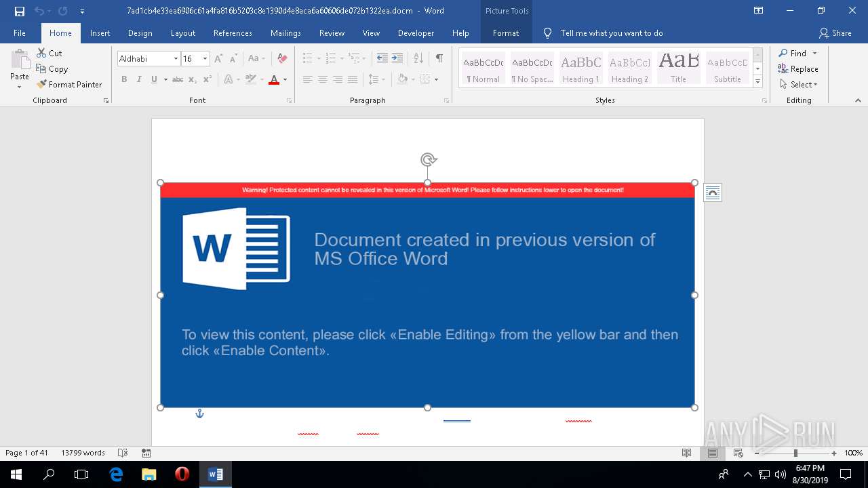
Task: Switch to the References tab
Action: tap(233, 33)
